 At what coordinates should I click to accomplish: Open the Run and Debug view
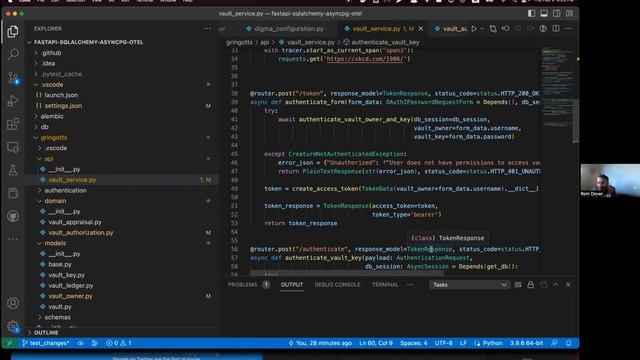[x=13, y=100]
